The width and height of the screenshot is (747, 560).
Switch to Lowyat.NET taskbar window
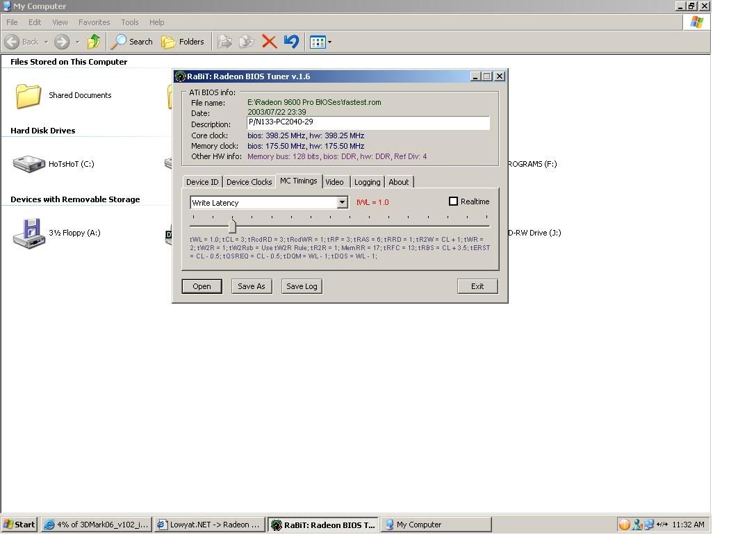pos(209,525)
